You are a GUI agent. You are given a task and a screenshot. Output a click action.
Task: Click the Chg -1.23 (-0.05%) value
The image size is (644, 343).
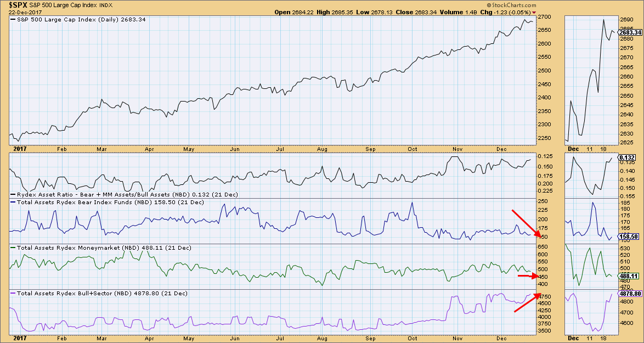pos(504,12)
